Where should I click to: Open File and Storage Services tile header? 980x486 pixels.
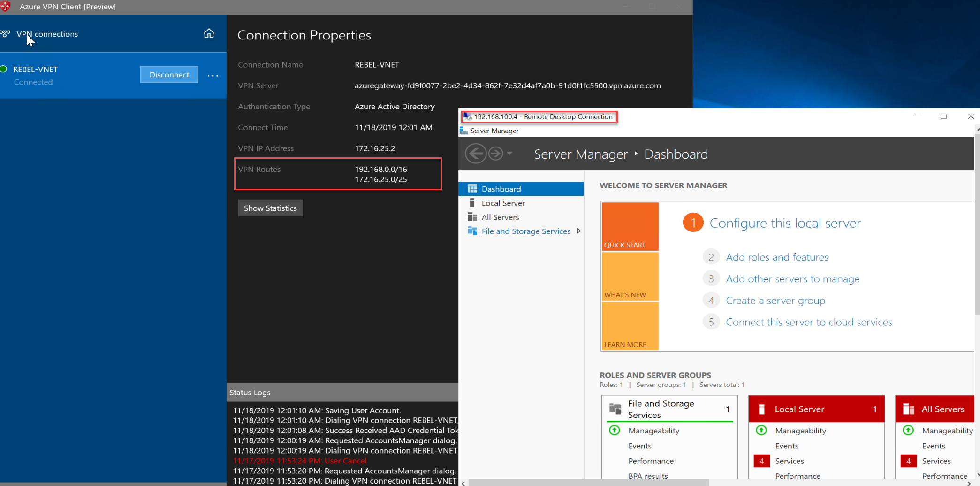pos(669,409)
